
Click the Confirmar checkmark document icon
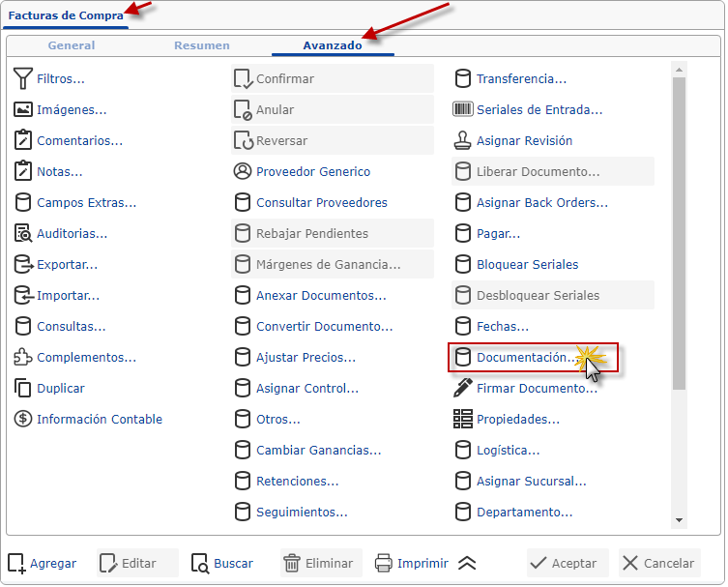tap(244, 79)
